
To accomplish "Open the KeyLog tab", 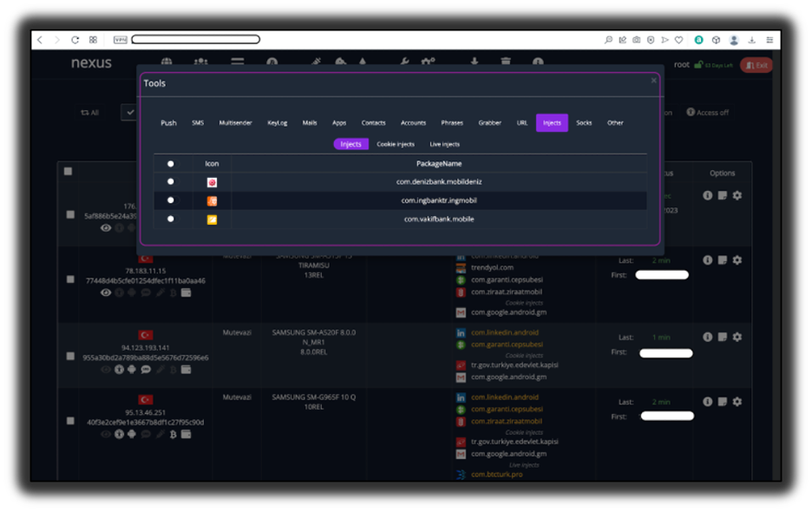I will (x=277, y=123).
